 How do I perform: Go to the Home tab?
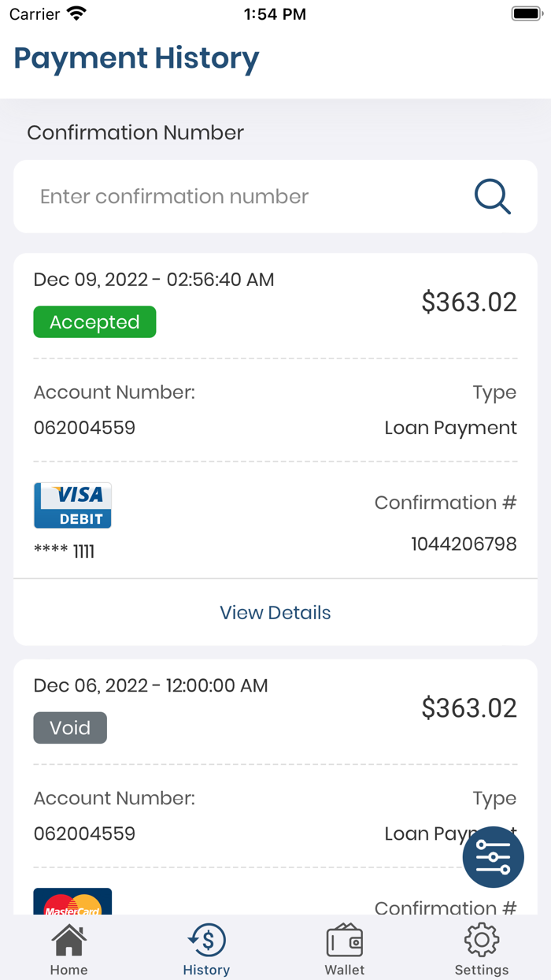[68, 947]
